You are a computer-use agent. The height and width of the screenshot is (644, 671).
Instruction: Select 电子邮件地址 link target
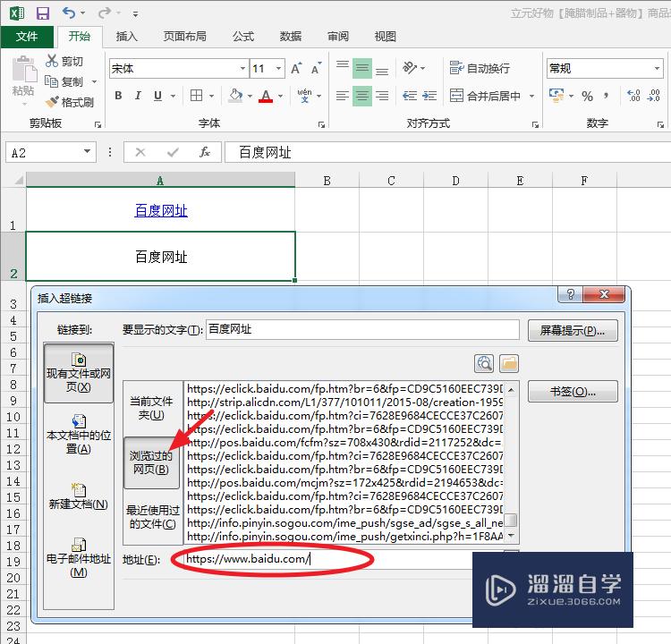pyautogui.click(x=79, y=558)
